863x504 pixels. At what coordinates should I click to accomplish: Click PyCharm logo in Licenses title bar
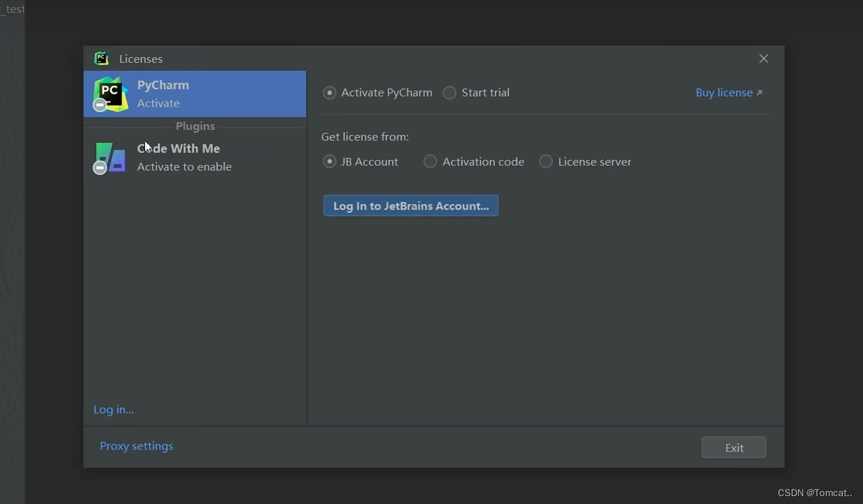(x=101, y=59)
